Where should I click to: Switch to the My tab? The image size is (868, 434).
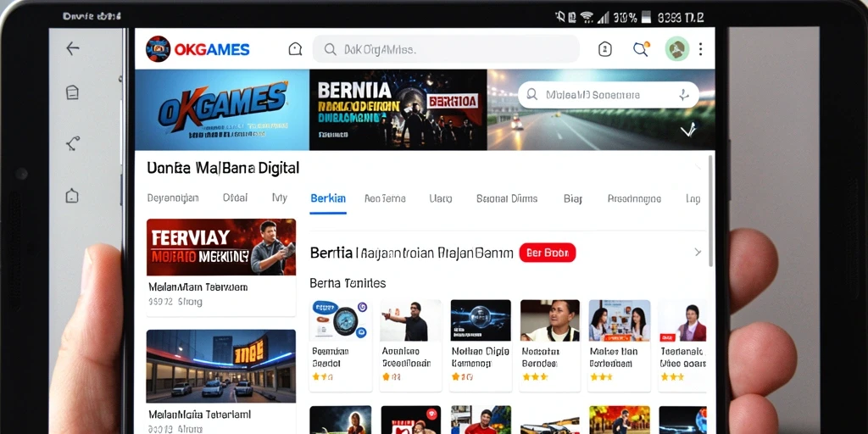pyautogui.click(x=280, y=198)
